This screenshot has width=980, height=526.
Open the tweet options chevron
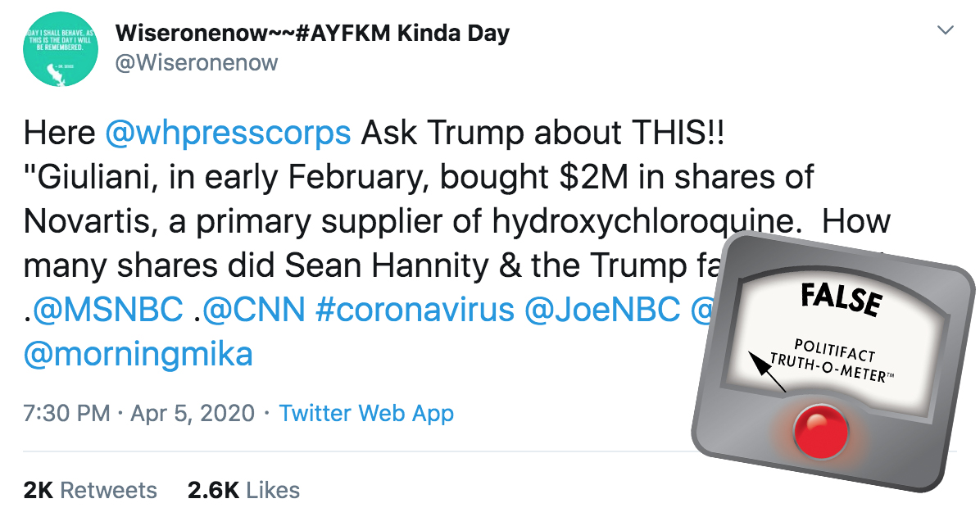click(946, 30)
